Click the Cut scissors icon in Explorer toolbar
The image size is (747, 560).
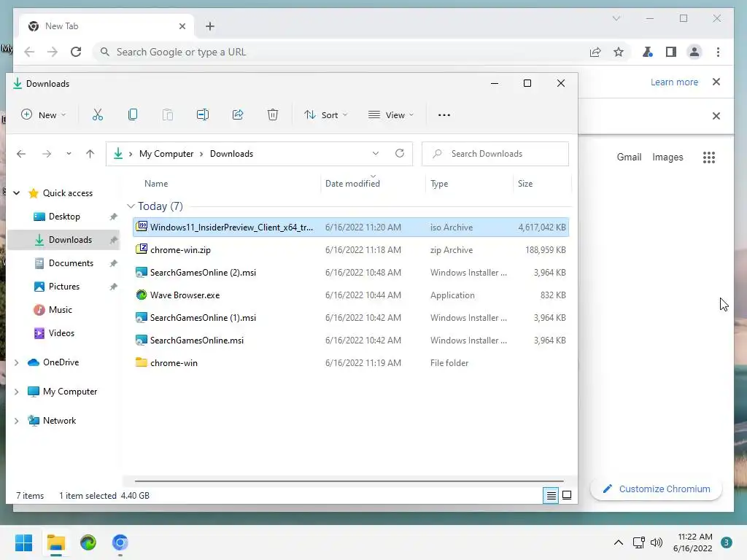tap(98, 114)
